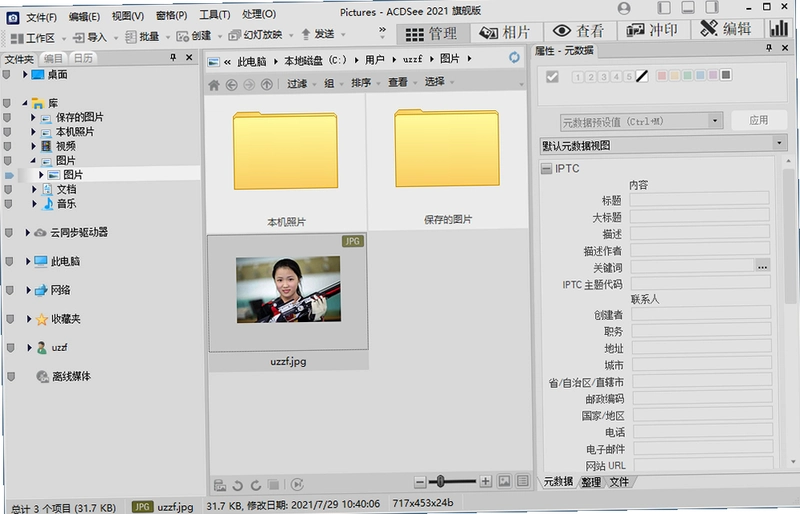Image resolution: width=800 pixels, height=514 pixels.
Task: Expand the 云同步驱动器 tree node
Action: coord(28,232)
